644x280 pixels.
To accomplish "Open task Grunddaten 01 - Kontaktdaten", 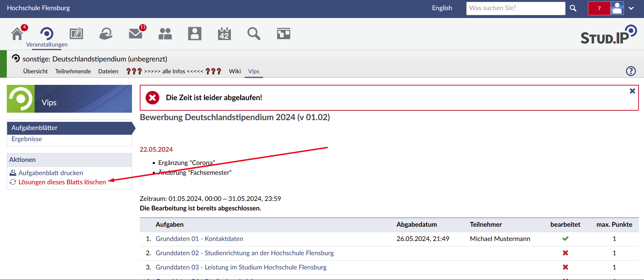I will [199, 239].
